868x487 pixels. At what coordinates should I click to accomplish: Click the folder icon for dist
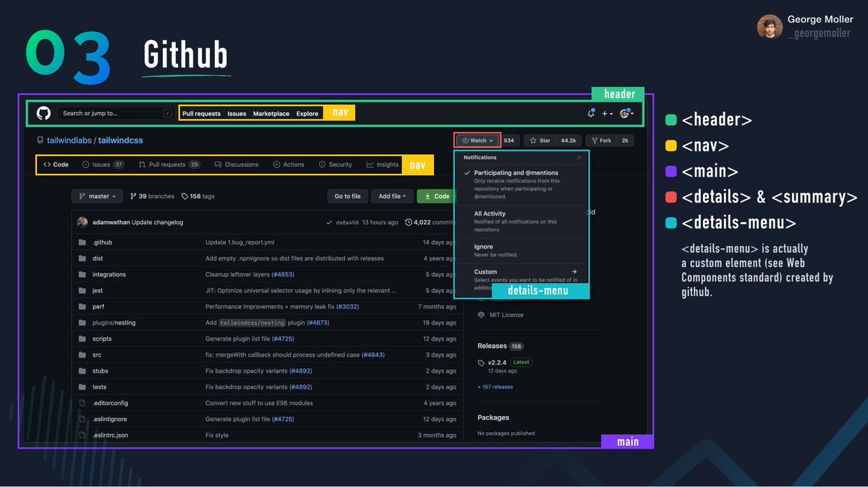pyautogui.click(x=82, y=258)
